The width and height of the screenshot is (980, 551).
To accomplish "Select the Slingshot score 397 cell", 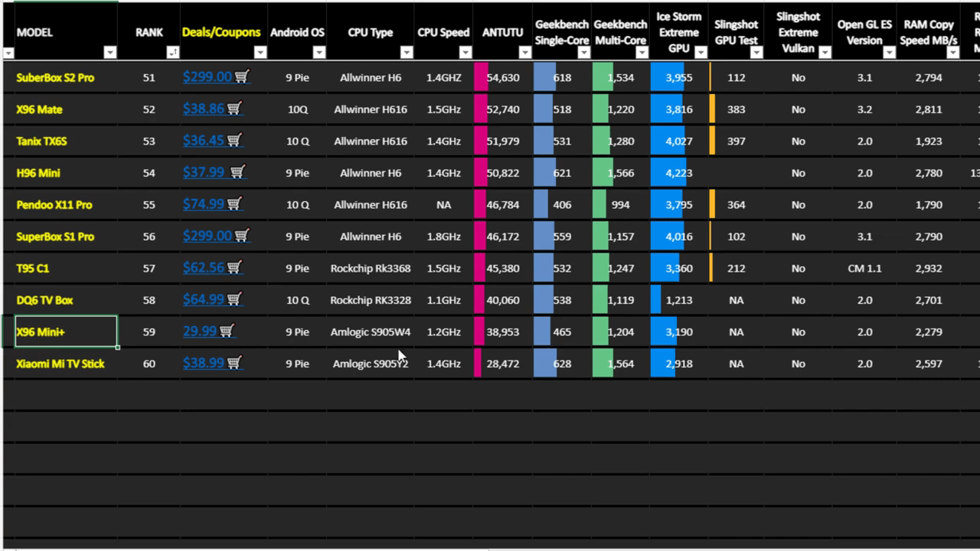I will tap(736, 141).
